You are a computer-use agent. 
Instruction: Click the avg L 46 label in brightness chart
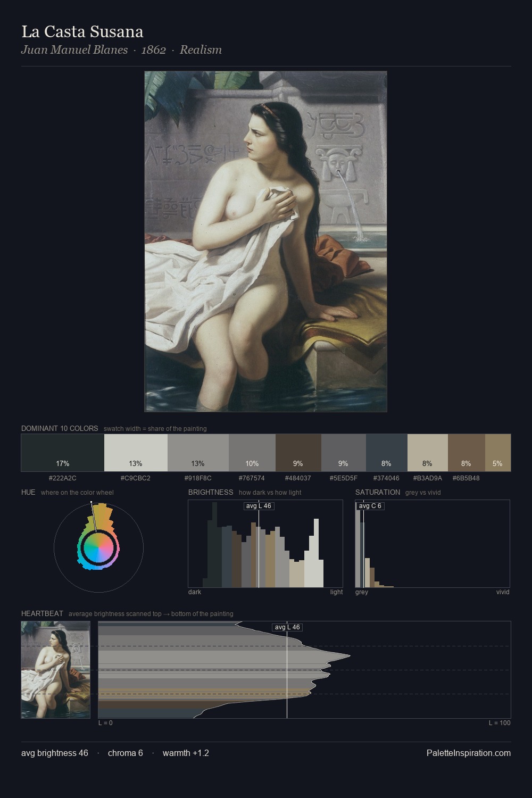coord(259,506)
